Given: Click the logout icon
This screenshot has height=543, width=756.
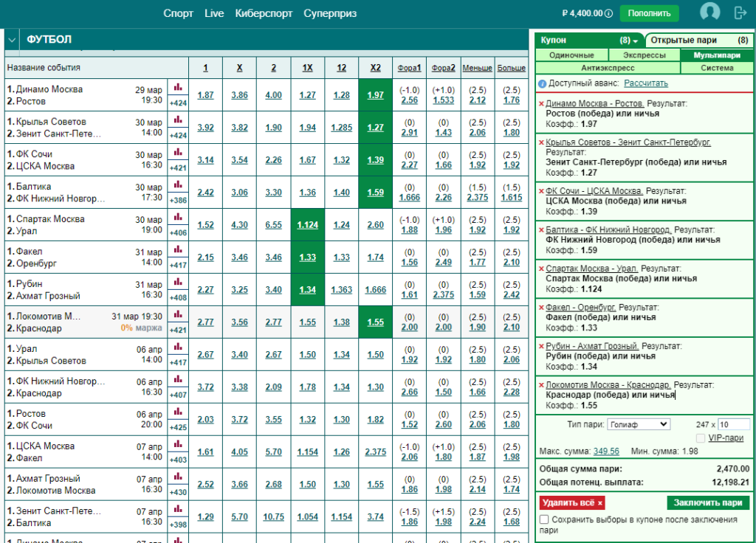Looking at the screenshot, I should tap(740, 13).
